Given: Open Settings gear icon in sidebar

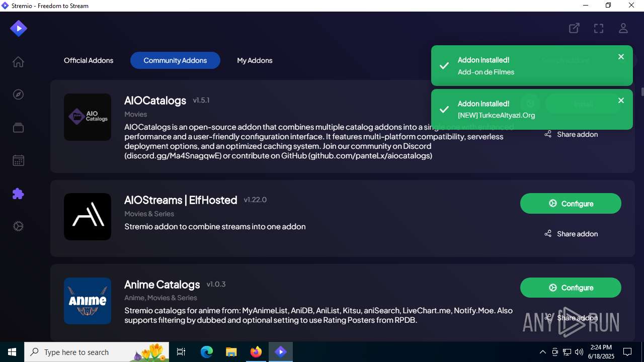Looking at the screenshot, I should (x=18, y=226).
